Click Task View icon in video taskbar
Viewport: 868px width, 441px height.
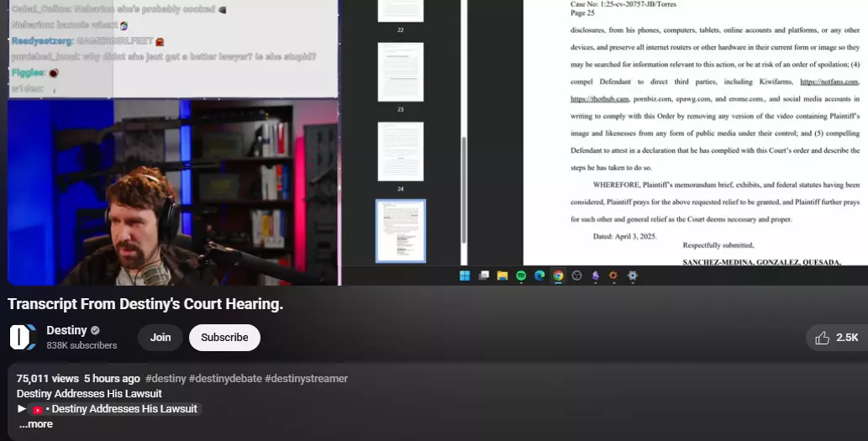click(x=484, y=276)
